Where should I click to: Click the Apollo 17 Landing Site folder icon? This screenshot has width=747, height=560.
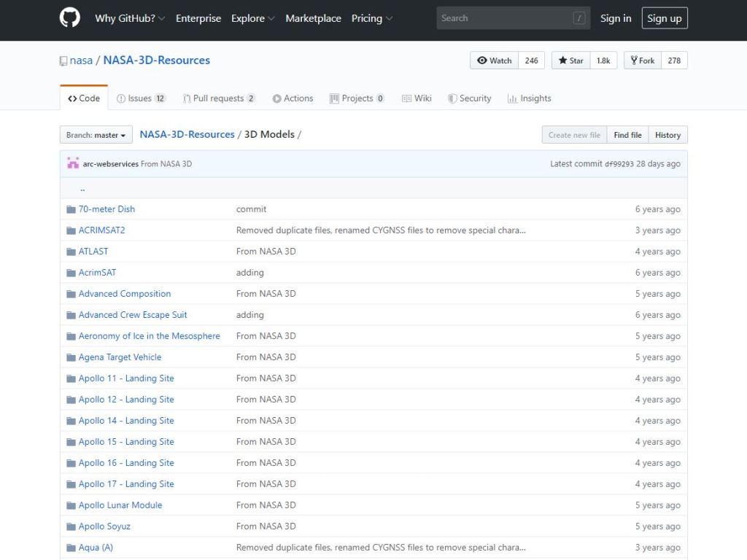pos(71,484)
